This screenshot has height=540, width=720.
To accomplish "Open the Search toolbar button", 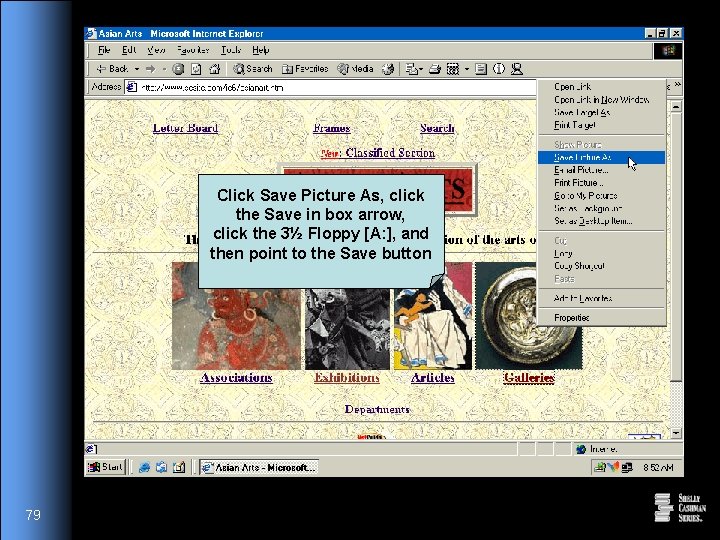I will [253, 69].
